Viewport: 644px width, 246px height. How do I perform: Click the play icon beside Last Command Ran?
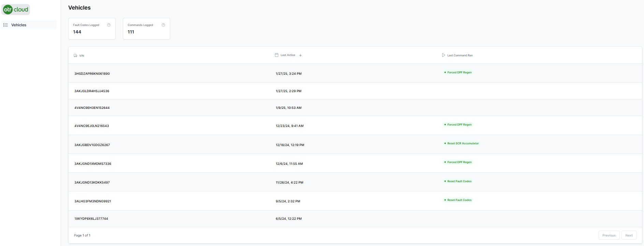click(x=443, y=55)
